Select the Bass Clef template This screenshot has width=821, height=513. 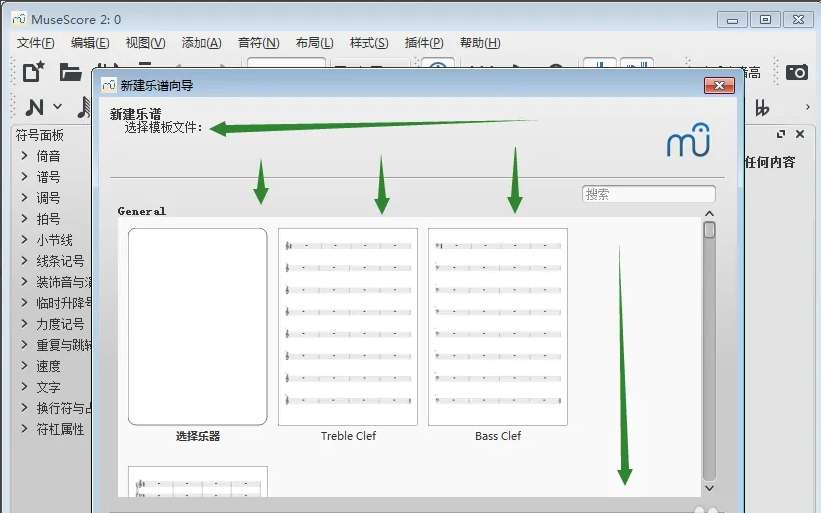[x=497, y=327]
